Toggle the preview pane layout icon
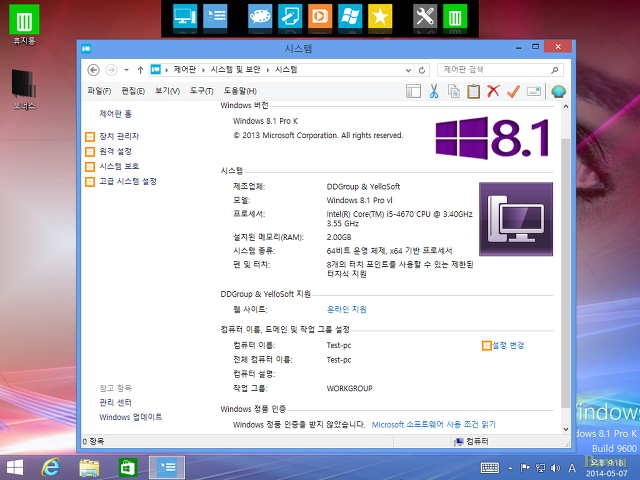Screen dimensions: 640x480 [413, 91]
